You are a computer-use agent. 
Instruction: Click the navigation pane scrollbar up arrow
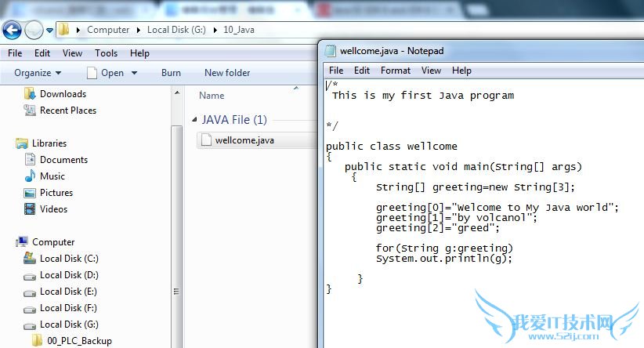point(177,92)
